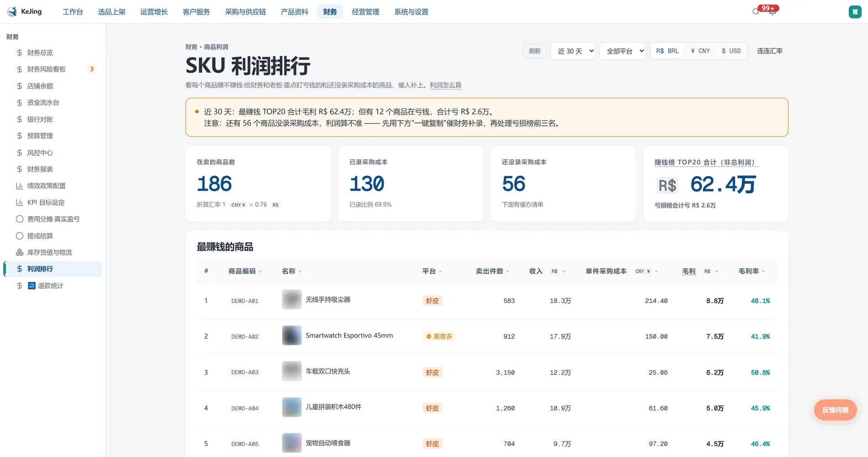Open the 采购与供应链 top menu
Viewport: 868px width, 457px height.
point(245,12)
